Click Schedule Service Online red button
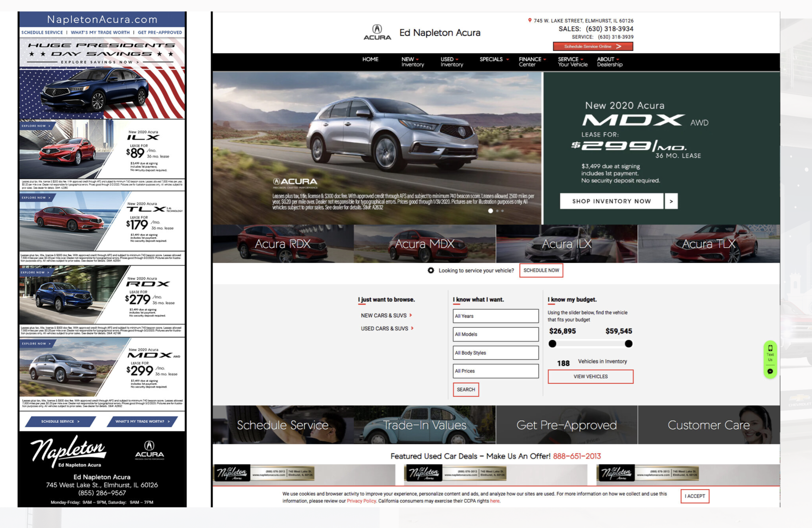The width and height of the screenshot is (812, 528). [593, 46]
